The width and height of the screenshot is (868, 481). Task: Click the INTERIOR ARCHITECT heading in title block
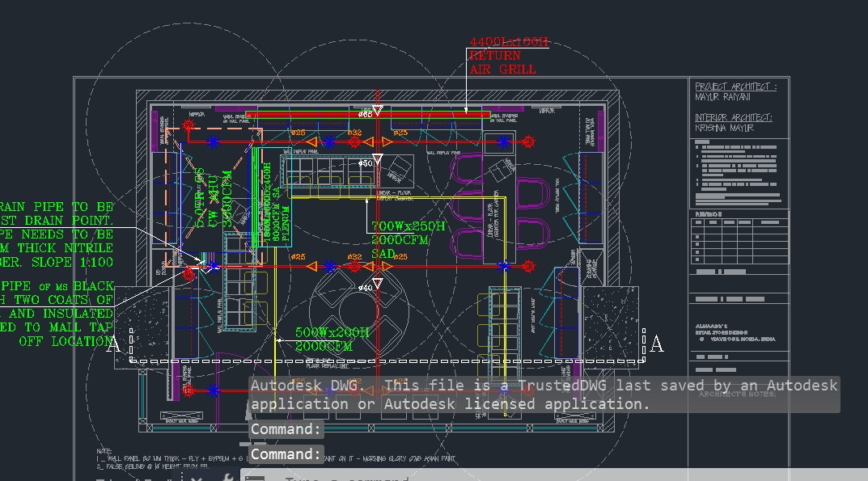pos(733,118)
